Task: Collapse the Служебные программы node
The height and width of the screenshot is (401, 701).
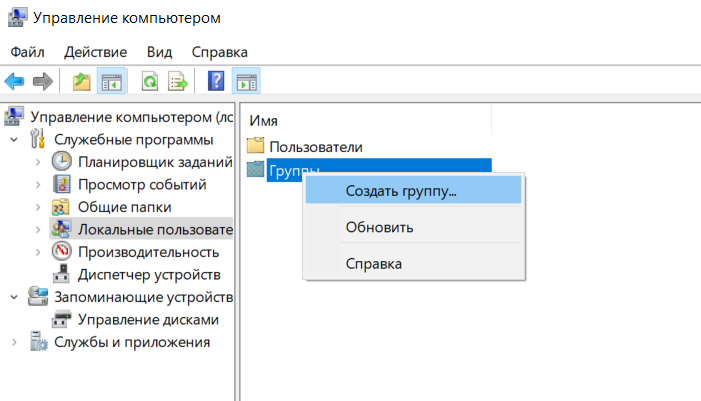Action: coord(14,140)
